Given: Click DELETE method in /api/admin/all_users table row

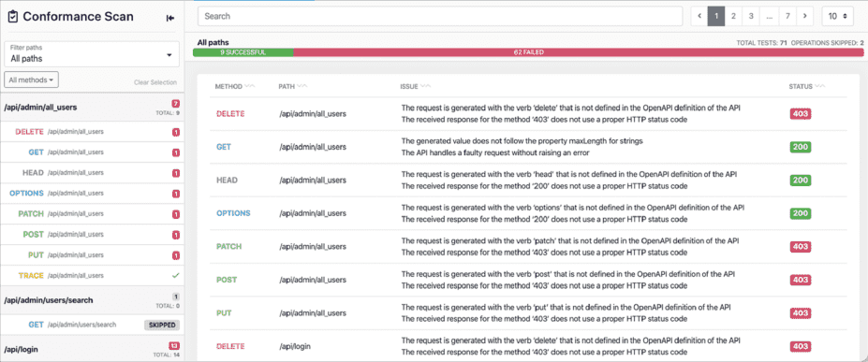Looking at the screenshot, I should (x=230, y=114).
